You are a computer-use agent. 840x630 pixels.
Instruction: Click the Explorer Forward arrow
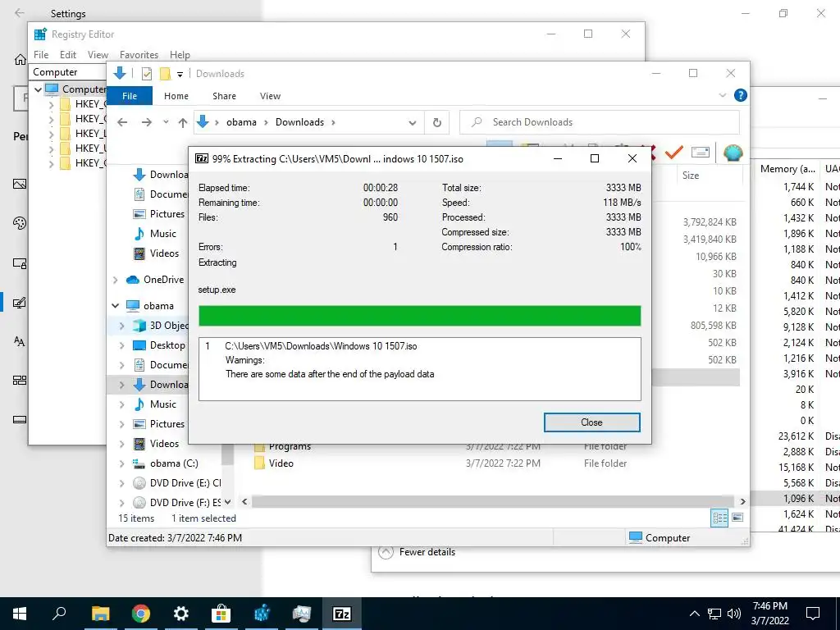[146, 122]
